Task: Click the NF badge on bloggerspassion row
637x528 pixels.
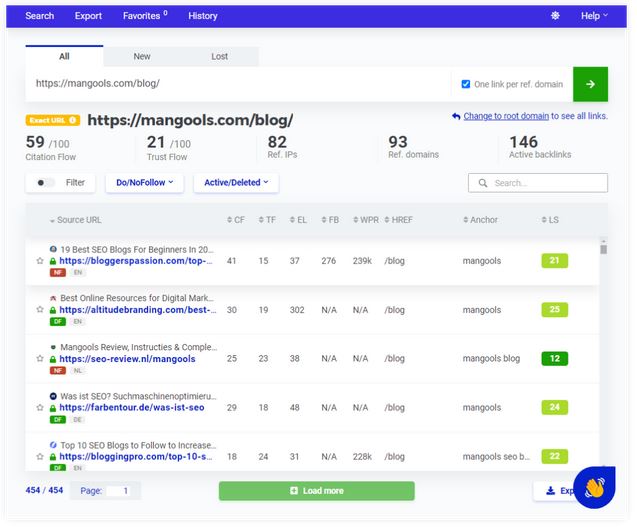Action: point(58,273)
